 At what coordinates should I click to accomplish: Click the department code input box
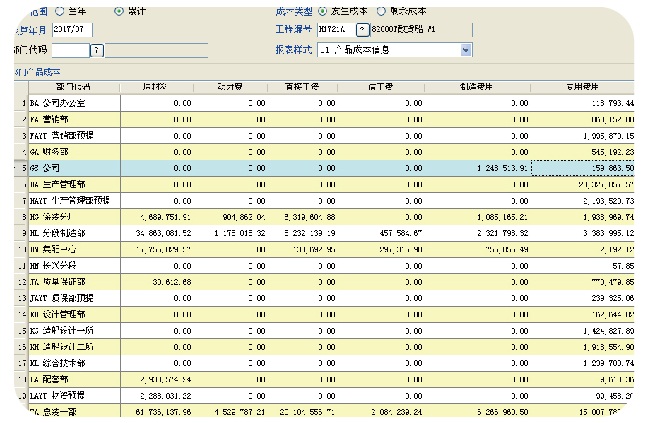pos(70,51)
